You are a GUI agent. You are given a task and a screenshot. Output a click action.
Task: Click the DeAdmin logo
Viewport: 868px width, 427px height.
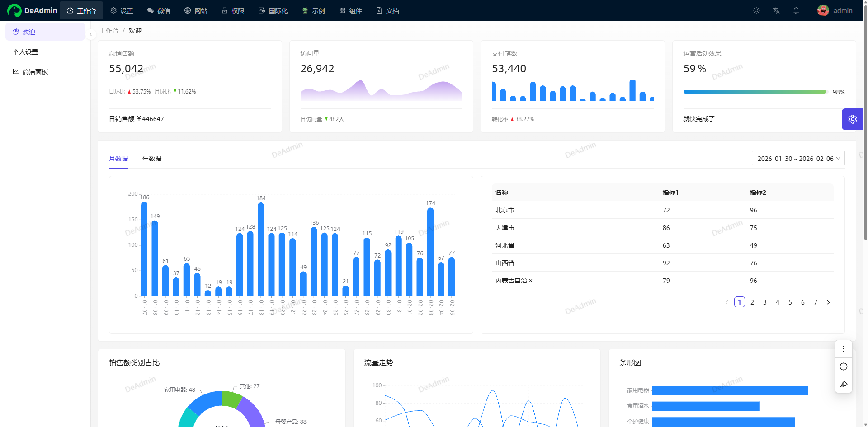32,10
